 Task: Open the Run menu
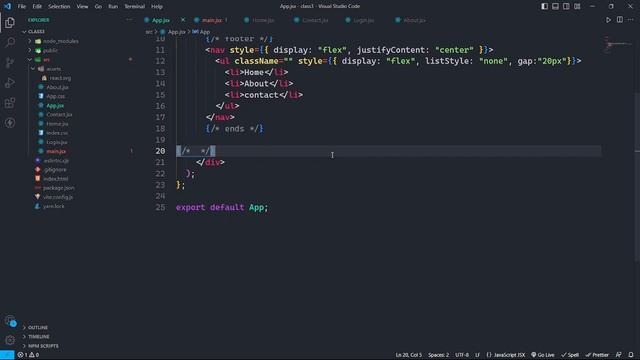[113, 7]
